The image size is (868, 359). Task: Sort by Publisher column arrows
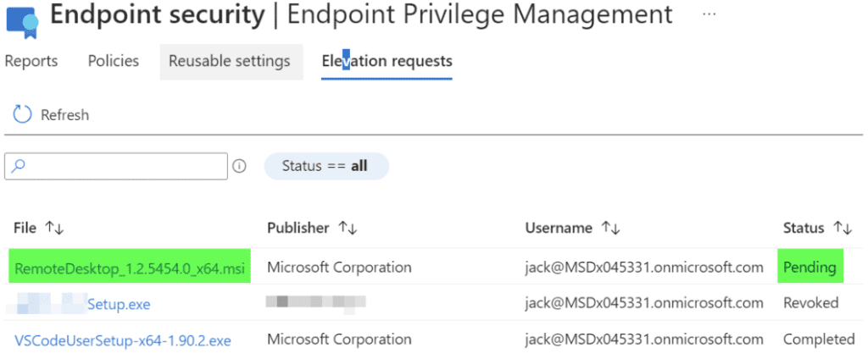pos(348,228)
